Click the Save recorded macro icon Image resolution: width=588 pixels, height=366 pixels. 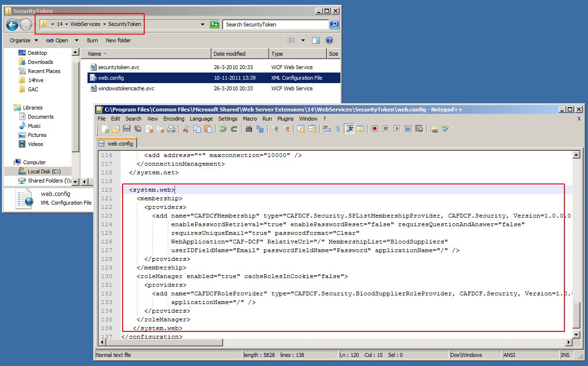[x=419, y=129]
